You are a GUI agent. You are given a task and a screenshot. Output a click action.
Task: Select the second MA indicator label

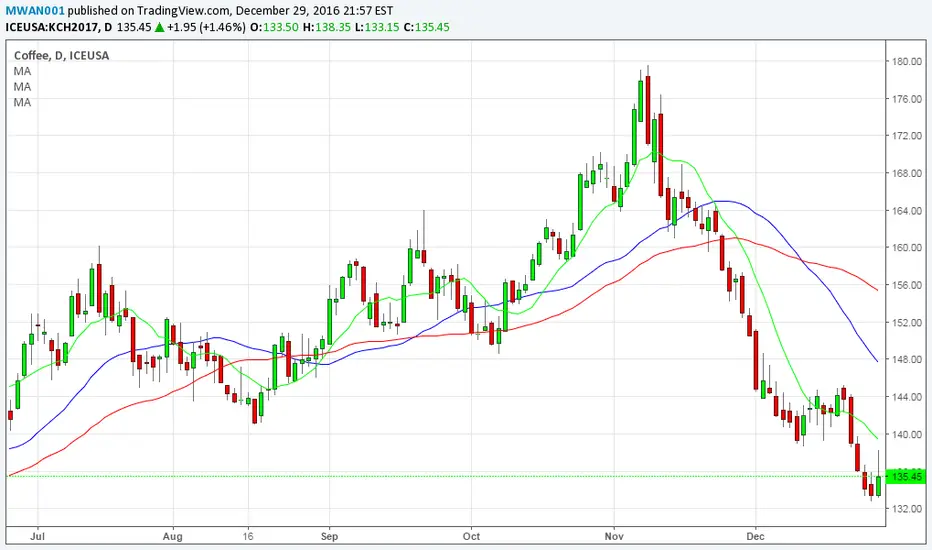(22, 87)
